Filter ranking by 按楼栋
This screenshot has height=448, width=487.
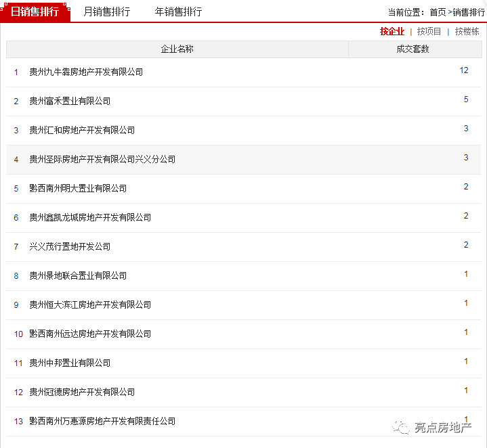[467, 31]
